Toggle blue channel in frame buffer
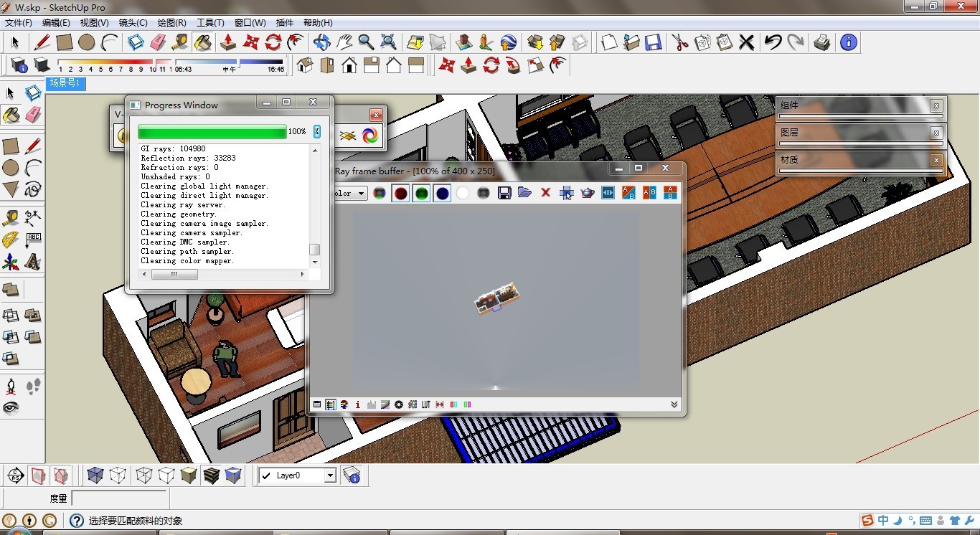 click(442, 193)
